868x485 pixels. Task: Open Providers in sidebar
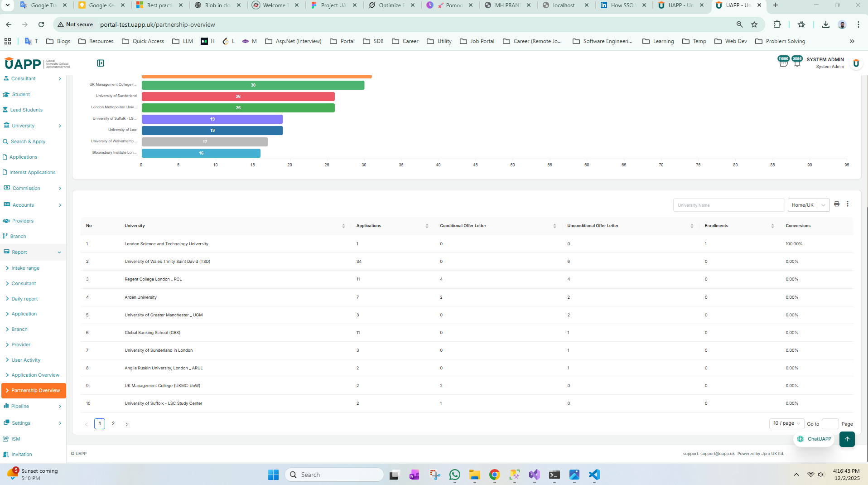(23, 221)
